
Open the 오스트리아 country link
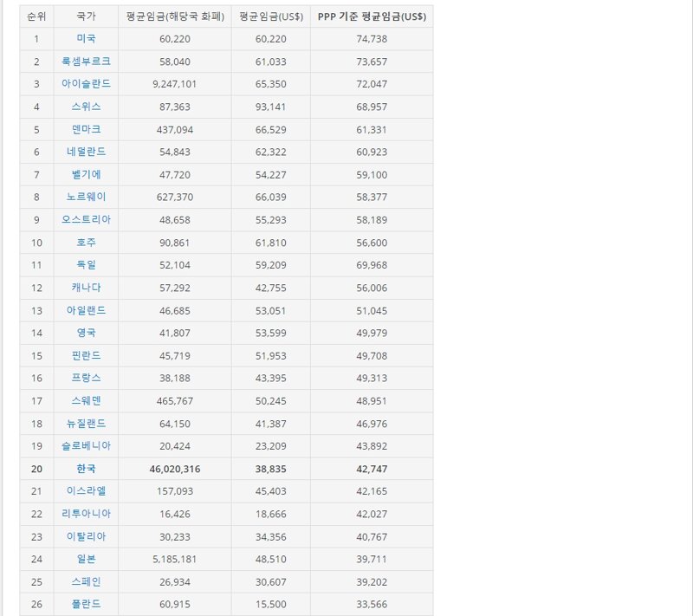(x=86, y=219)
